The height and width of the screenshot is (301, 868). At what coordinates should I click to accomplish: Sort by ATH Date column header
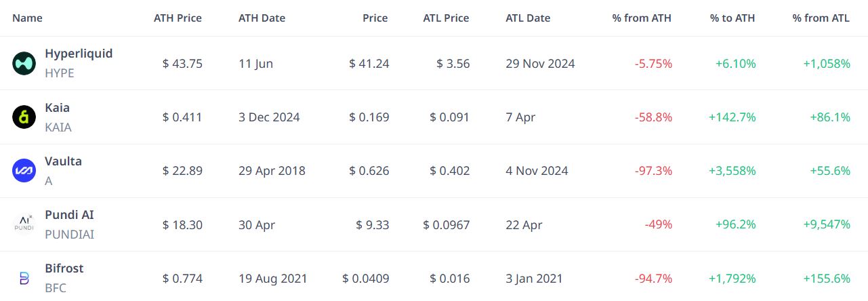tap(262, 18)
